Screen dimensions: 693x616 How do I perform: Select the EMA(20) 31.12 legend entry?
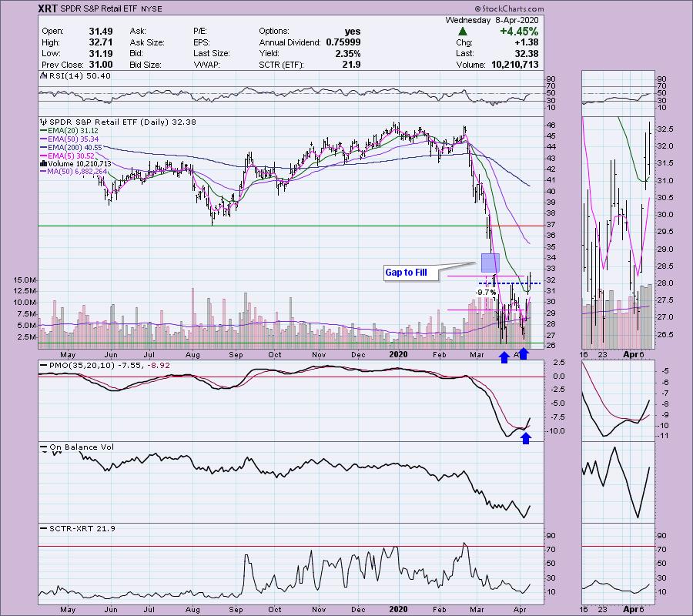[69, 131]
